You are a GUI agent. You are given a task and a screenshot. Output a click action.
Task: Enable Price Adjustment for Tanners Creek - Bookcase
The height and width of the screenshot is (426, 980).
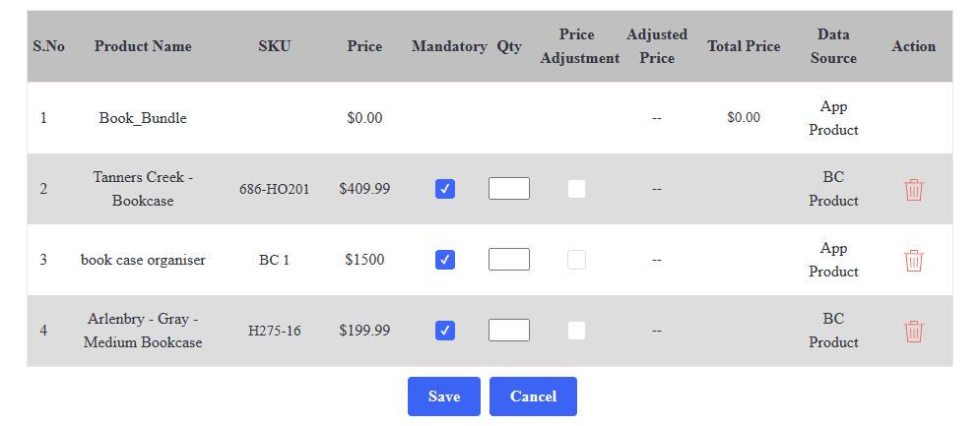point(576,189)
